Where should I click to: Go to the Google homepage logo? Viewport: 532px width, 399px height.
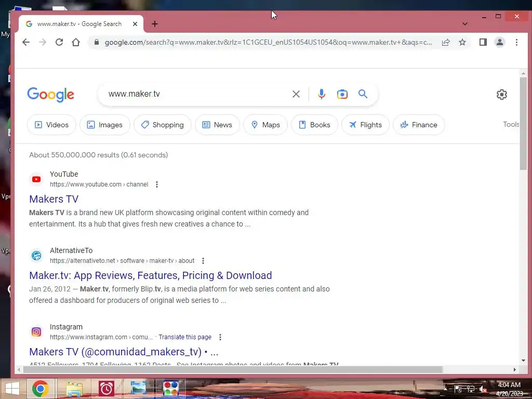(x=50, y=95)
